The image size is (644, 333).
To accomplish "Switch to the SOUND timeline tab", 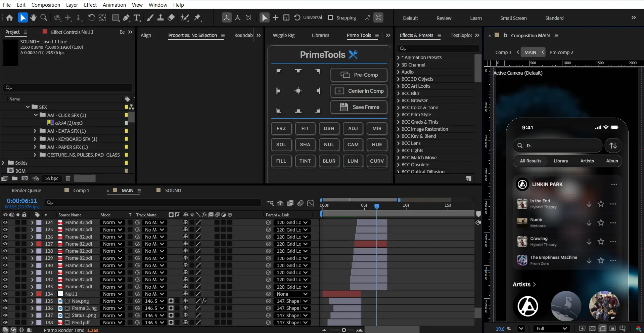I will (x=173, y=191).
